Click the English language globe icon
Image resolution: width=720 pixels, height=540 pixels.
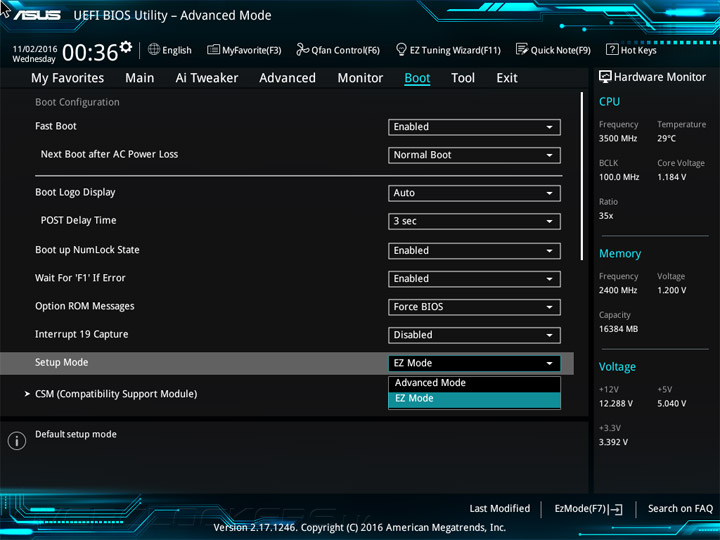(154, 50)
